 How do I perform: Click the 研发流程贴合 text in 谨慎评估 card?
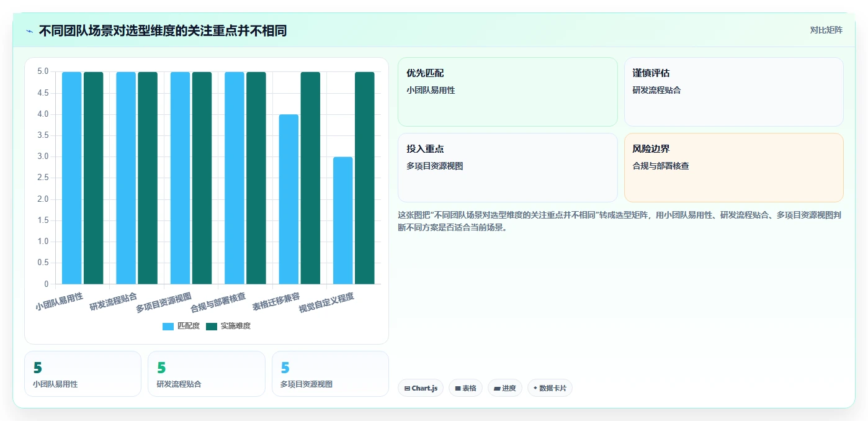pyautogui.click(x=656, y=90)
